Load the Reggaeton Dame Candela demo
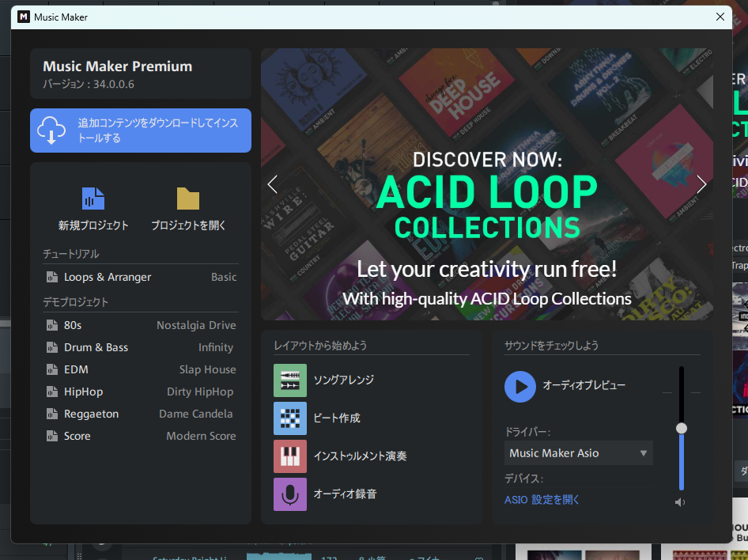Viewport: 748px width, 560px height. pos(141,414)
